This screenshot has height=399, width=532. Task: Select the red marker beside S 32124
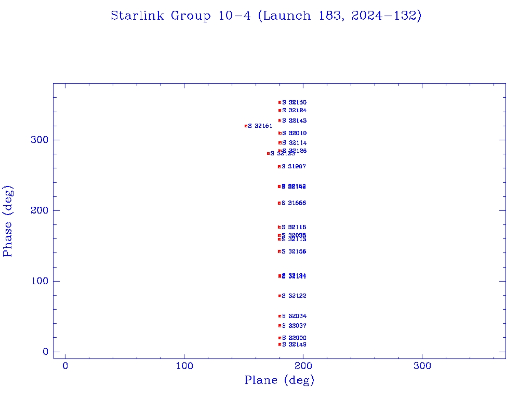coord(280,111)
